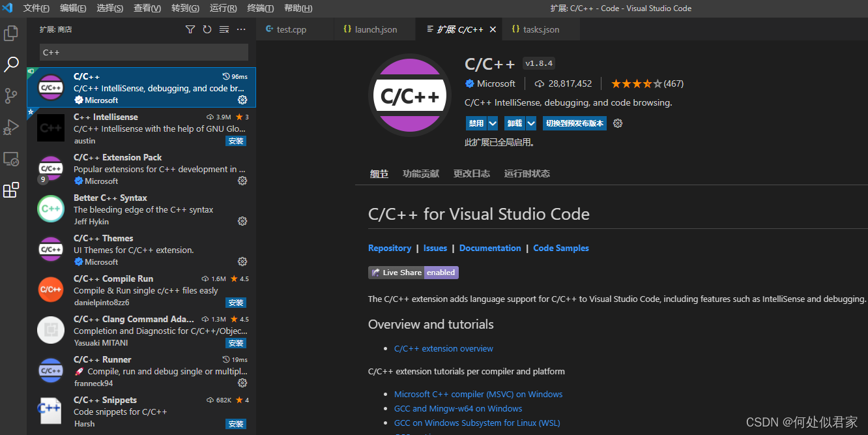Click the extensions search field containing C++
The image size is (868, 435).
pyautogui.click(x=144, y=52)
